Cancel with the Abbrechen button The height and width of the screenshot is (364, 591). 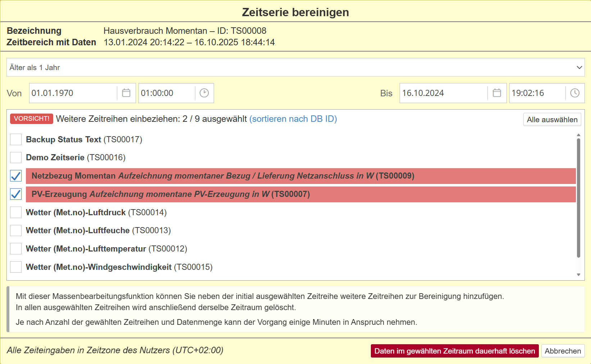point(563,351)
